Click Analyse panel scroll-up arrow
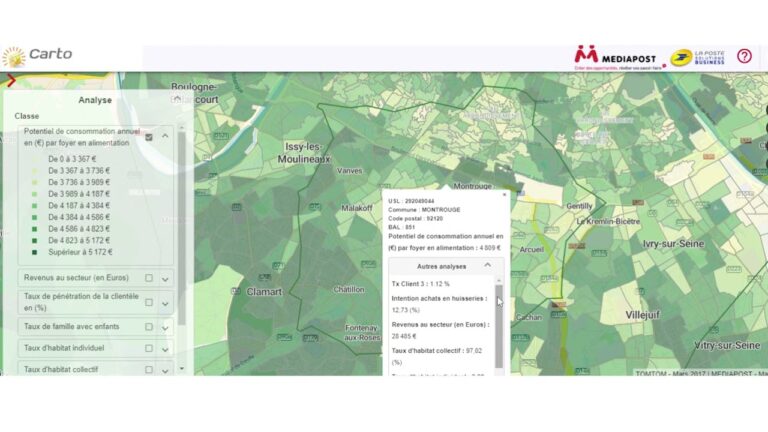768x432 pixels. click(182, 127)
